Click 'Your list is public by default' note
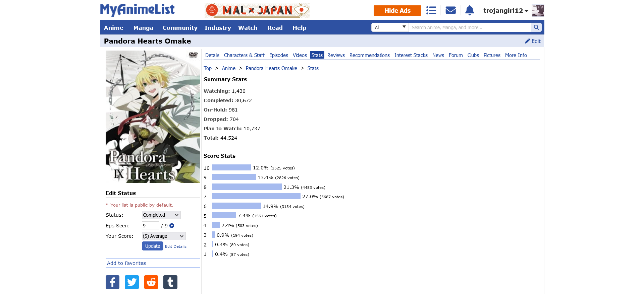 pyautogui.click(x=140, y=205)
